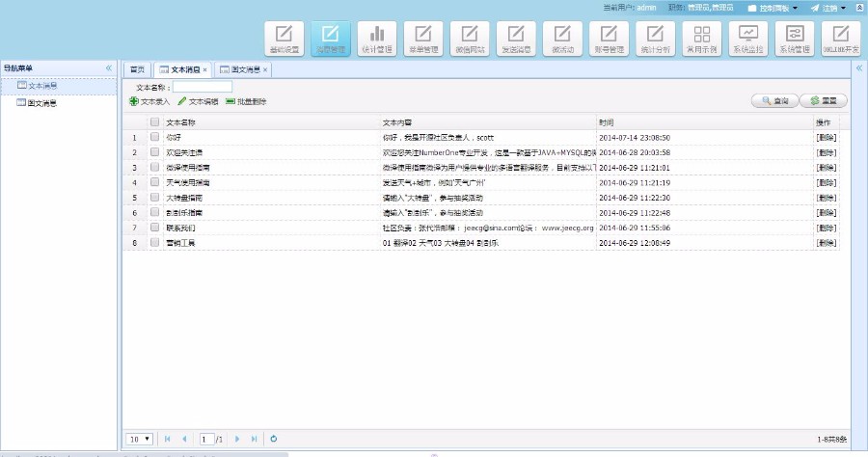Check the box for row 你好

154,137
